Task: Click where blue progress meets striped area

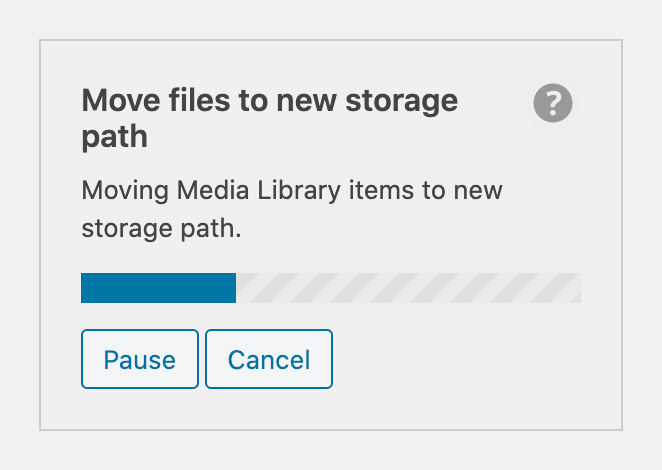Action: pyautogui.click(x=236, y=288)
